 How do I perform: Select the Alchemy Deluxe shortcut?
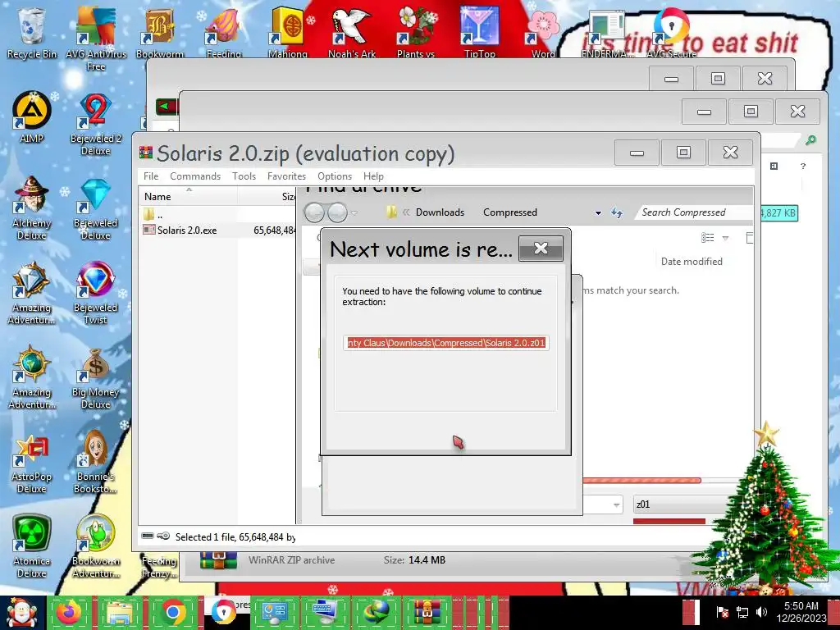tap(32, 208)
